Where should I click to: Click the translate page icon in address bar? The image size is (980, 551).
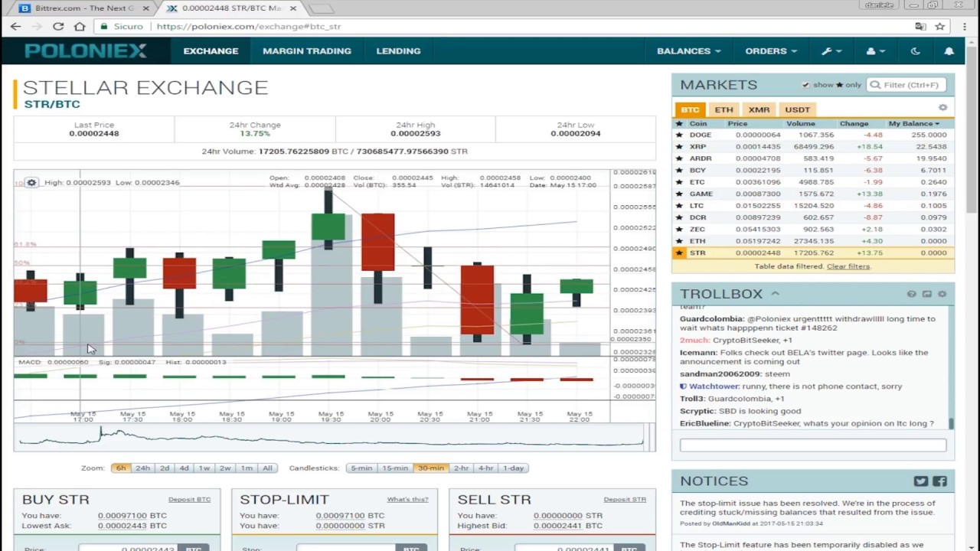pyautogui.click(x=920, y=26)
